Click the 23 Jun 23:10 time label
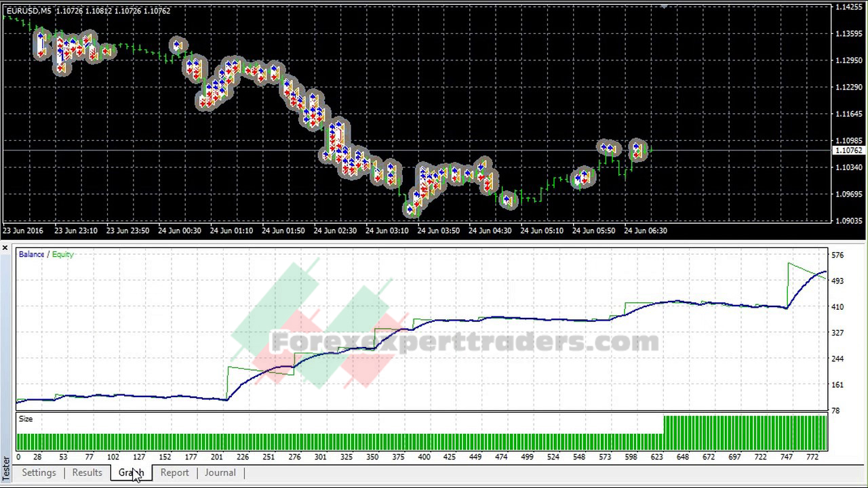Image resolution: width=868 pixels, height=488 pixels. coord(76,230)
